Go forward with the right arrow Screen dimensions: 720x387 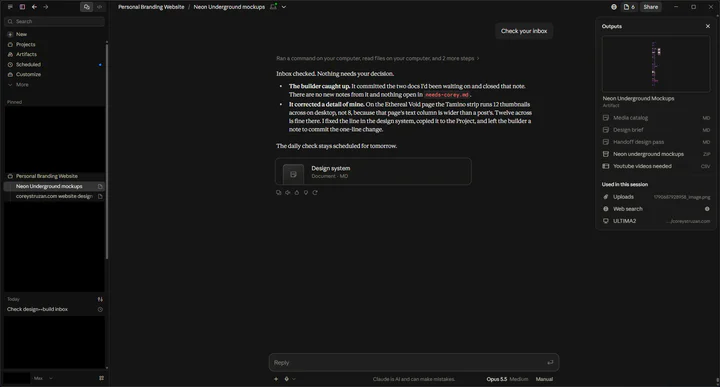pyautogui.click(x=45, y=7)
